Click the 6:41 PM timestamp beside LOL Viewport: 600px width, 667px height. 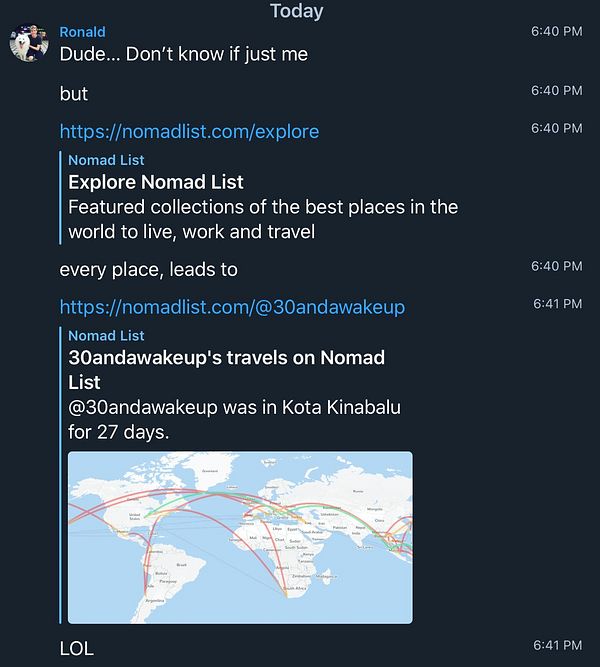[557, 645]
